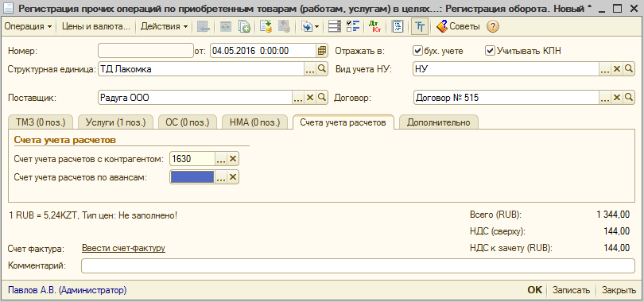Image resolution: width=644 pixels, height=302 pixels.
Task: Click magnifier icon beside Договор № 515
Action: pos(628,97)
